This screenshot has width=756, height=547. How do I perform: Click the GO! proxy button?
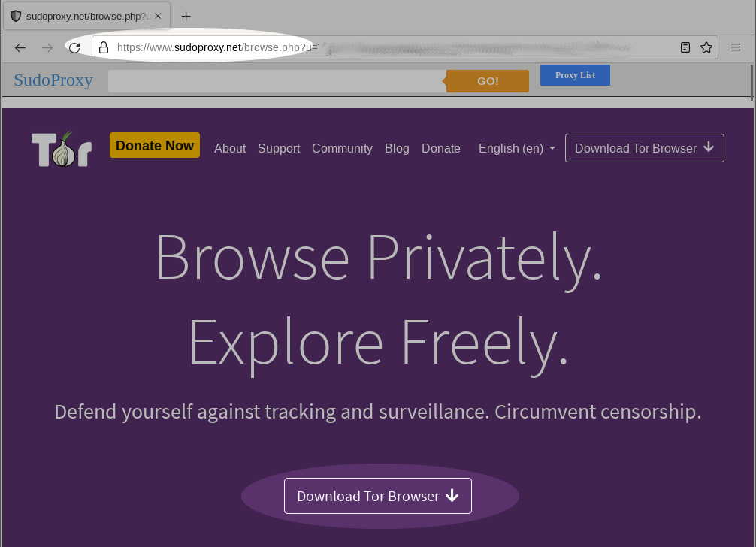[488, 81]
